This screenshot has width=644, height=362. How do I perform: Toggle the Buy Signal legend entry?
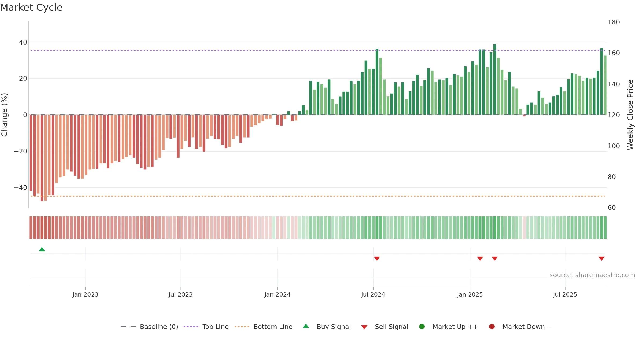pos(327,327)
